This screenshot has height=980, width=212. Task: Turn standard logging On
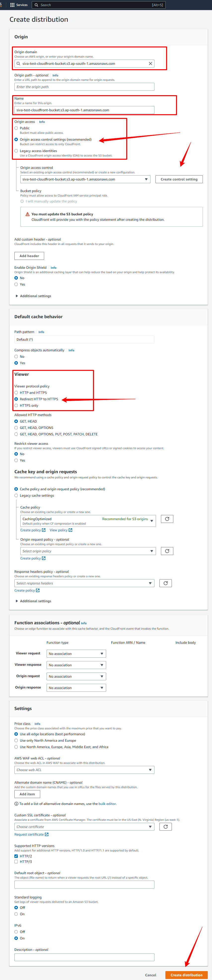16,914
